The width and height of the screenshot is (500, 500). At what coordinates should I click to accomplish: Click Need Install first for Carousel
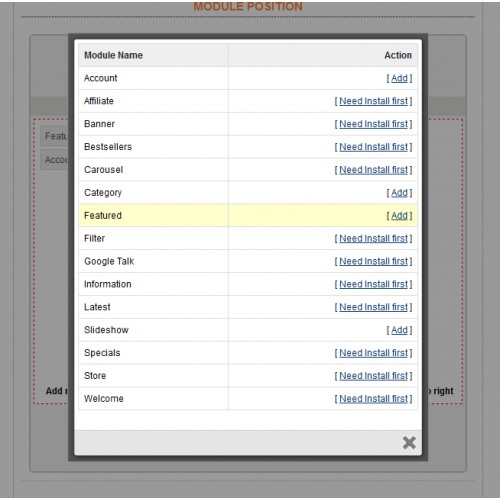373,170
